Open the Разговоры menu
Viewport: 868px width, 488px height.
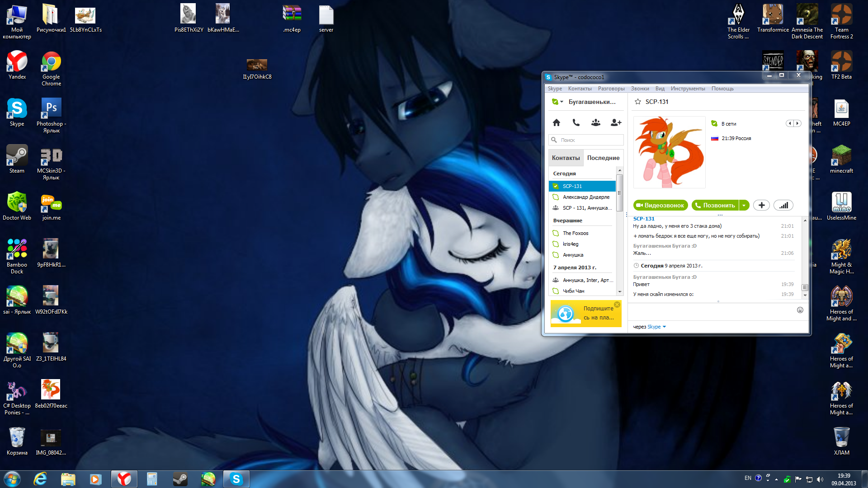click(x=611, y=89)
